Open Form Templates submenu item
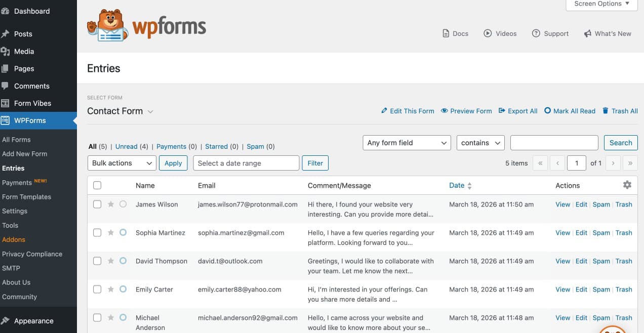Screen dimensions: 644x333 (26, 197)
